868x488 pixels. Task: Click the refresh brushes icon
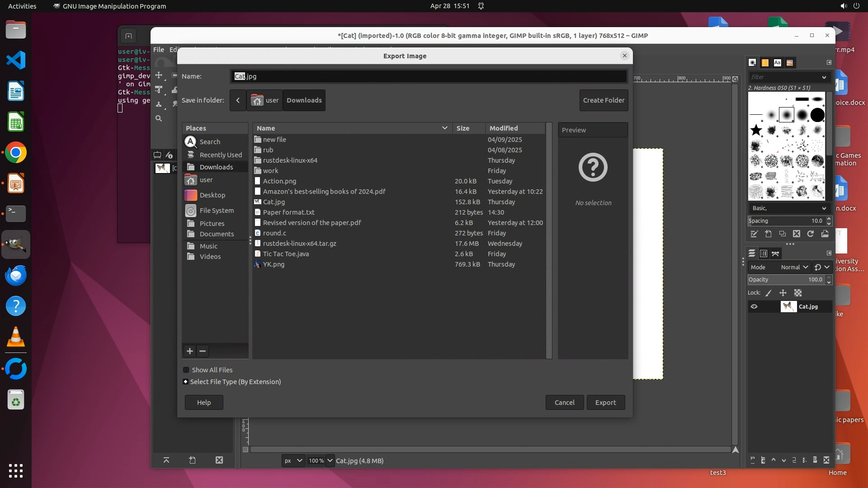(811, 234)
